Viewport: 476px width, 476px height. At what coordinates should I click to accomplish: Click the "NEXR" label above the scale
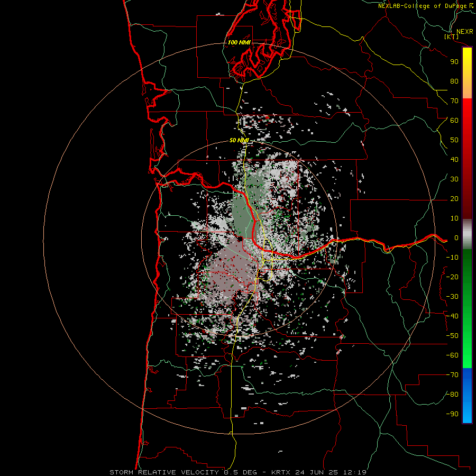coord(465,32)
